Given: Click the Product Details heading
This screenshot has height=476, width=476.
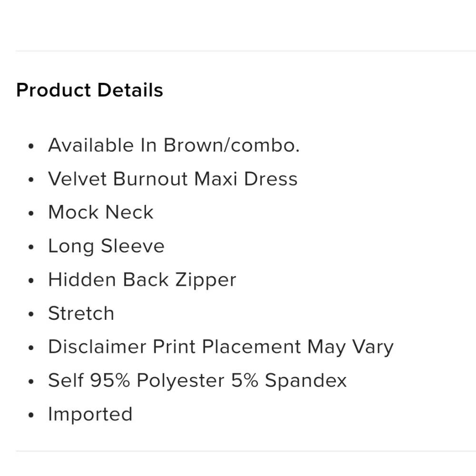Looking at the screenshot, I should 89,90.
